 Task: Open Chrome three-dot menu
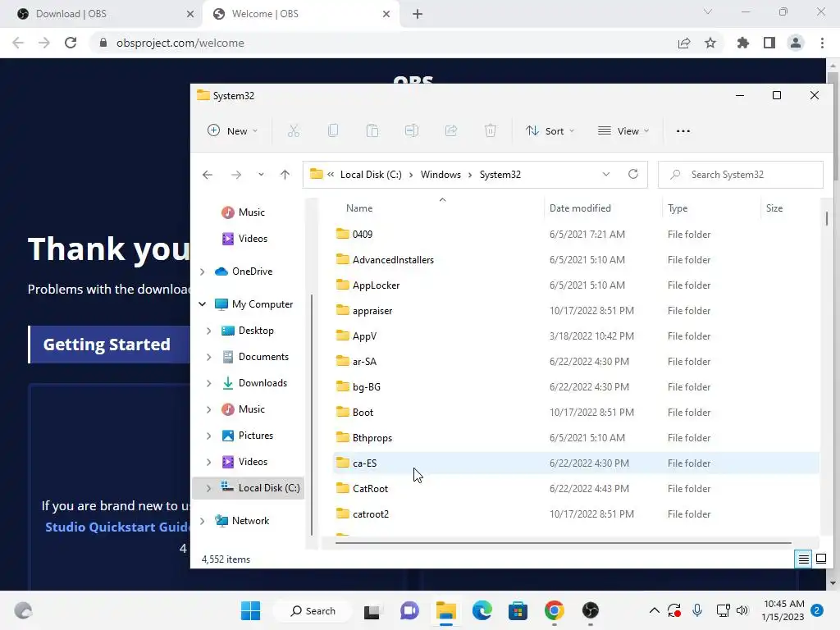[x=822, y=43]
